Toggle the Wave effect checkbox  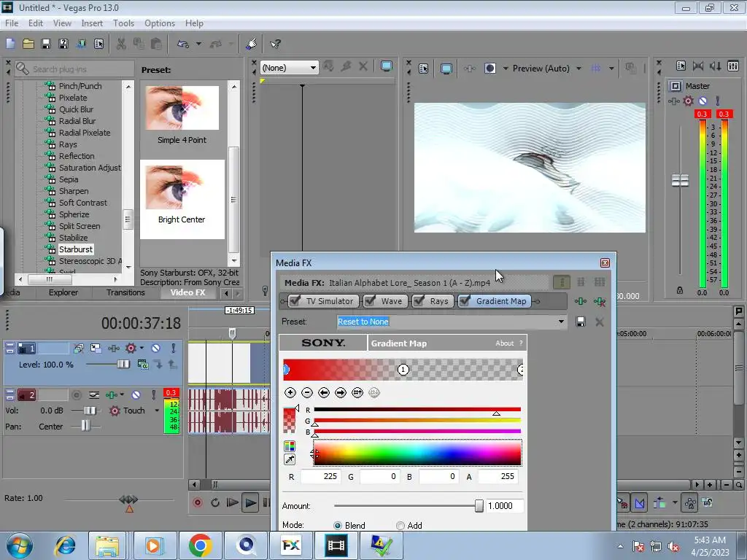[370, 301]
